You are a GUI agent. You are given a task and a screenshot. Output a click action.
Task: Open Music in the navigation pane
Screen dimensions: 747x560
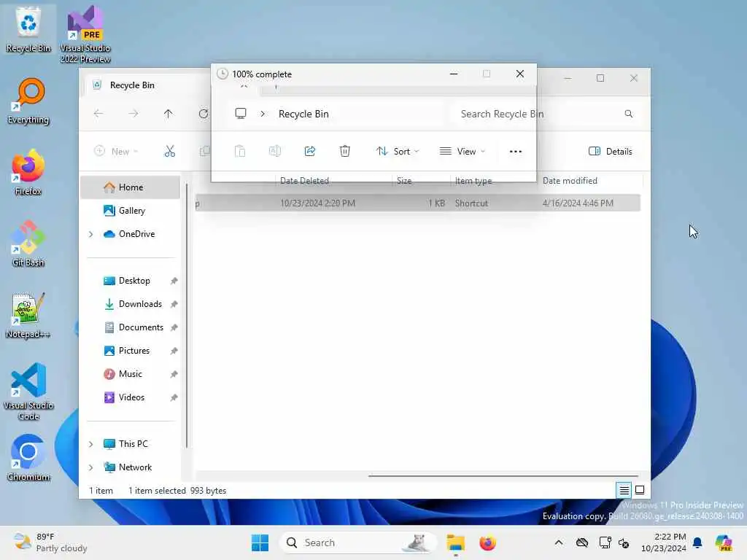(130, 374)
